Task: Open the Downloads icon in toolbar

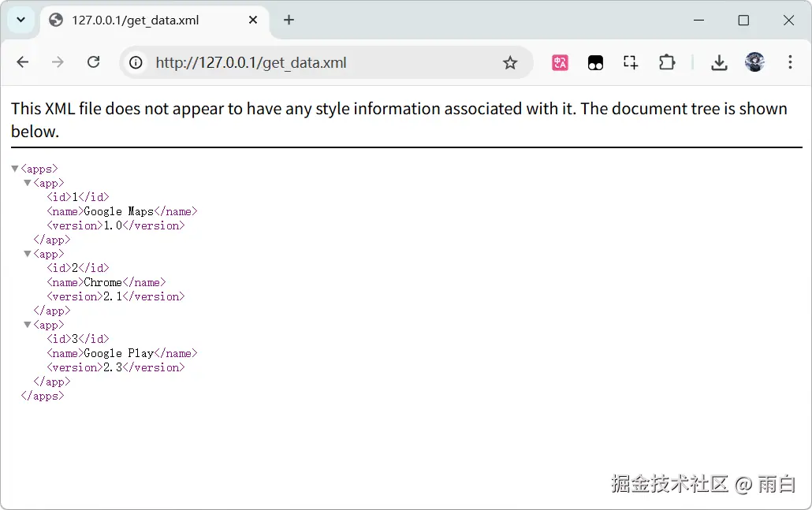Action: (719, 61)
